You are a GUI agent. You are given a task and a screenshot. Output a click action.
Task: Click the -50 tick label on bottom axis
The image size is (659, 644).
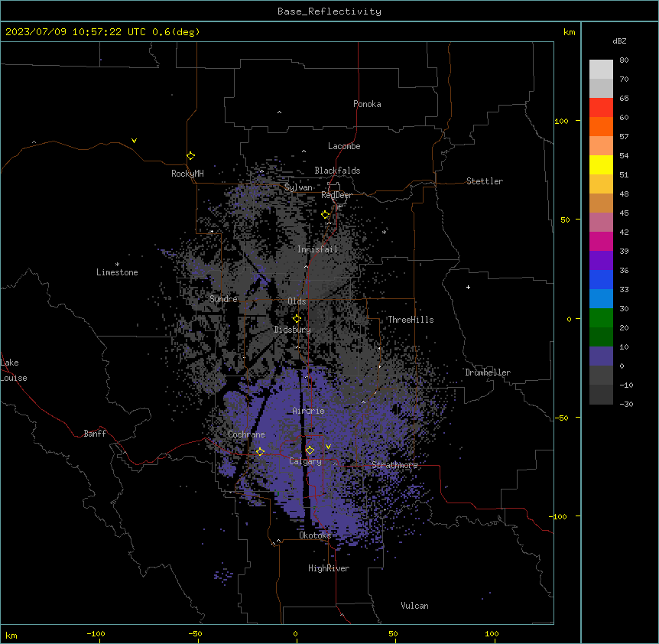(x=195, y=633)
